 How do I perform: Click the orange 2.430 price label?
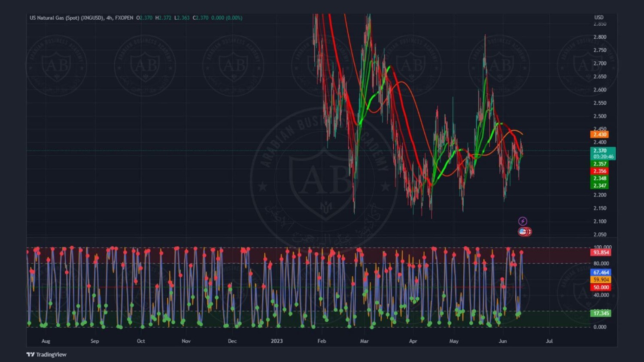[x=599, y=135]
